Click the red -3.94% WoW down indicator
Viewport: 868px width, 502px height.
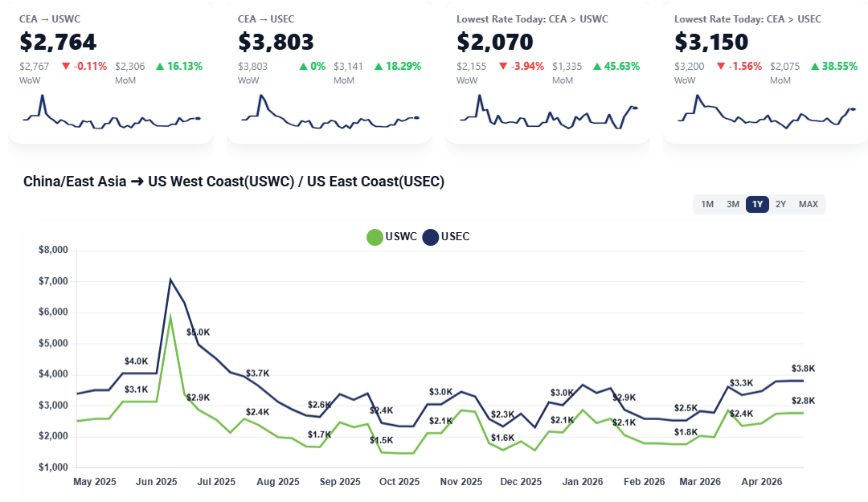coord(522,67)
